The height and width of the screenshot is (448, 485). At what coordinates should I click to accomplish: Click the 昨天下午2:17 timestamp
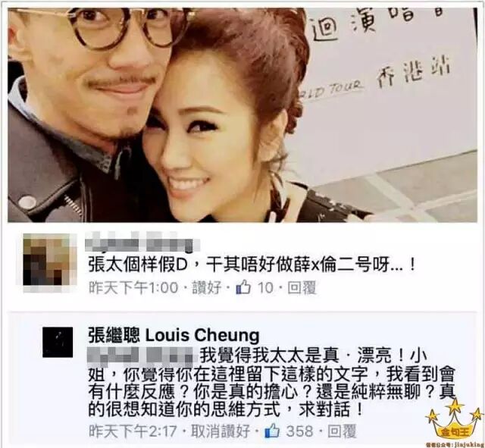coord(133,431)
